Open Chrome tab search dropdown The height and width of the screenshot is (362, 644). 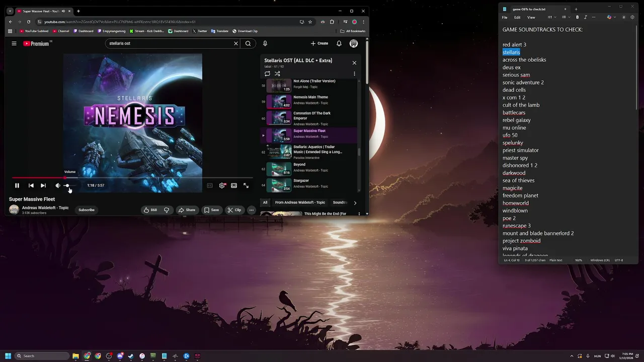[x=10, y=11]
